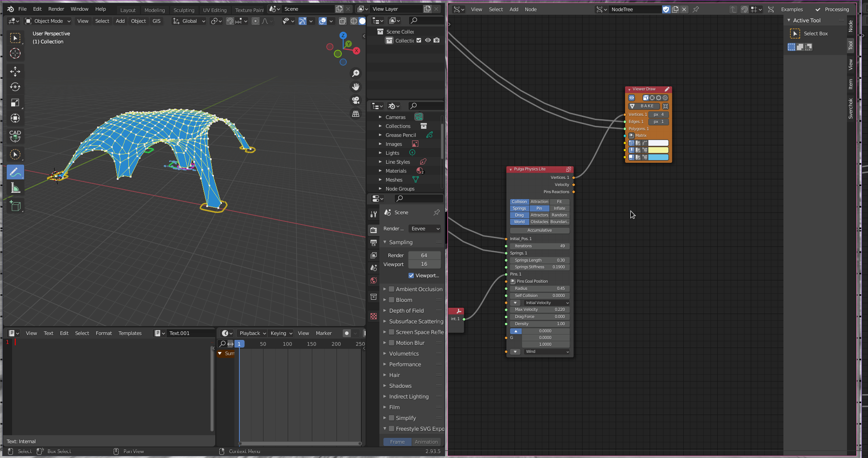Image resolution: width=868 pixels, height=458 pixels.
Task: Click the Animation button for SVG export
Action: coord(426,442)
